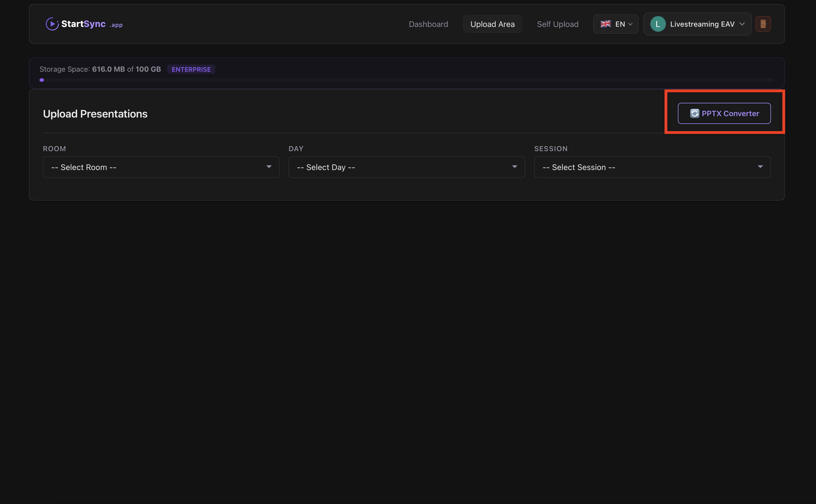816x504 pixels.
Task: Select the Upload Area tab
Action: coord(492,24)
